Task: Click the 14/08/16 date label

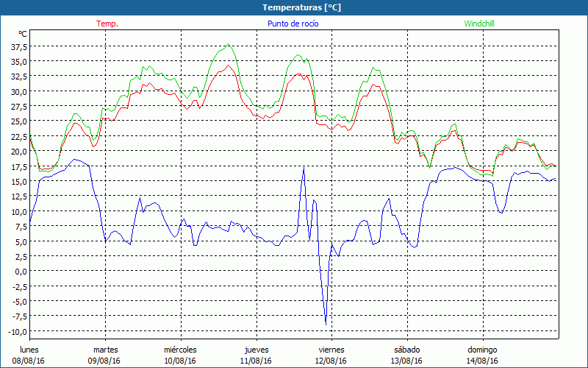Action: coord(482,361)
